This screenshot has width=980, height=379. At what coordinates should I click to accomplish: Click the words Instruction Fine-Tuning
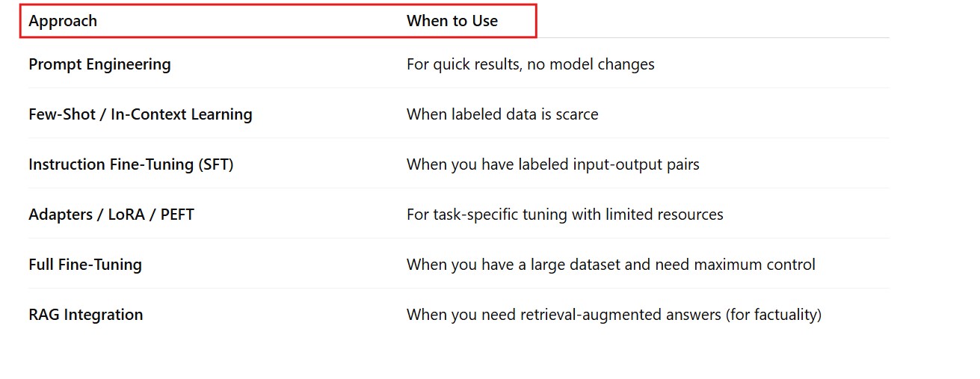[x=111, y=164]
